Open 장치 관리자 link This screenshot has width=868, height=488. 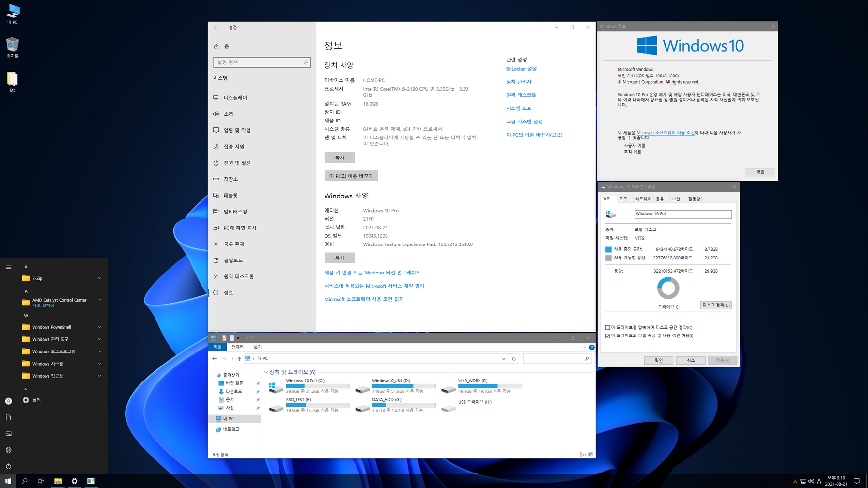point(519,82)
